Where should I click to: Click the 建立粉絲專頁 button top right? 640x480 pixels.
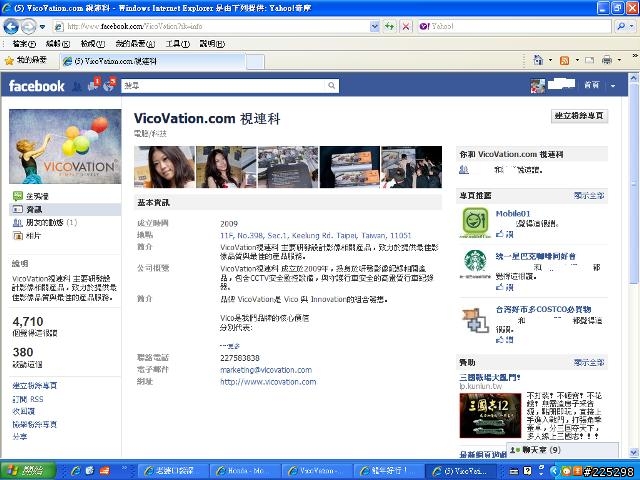(x=579, y=116)
